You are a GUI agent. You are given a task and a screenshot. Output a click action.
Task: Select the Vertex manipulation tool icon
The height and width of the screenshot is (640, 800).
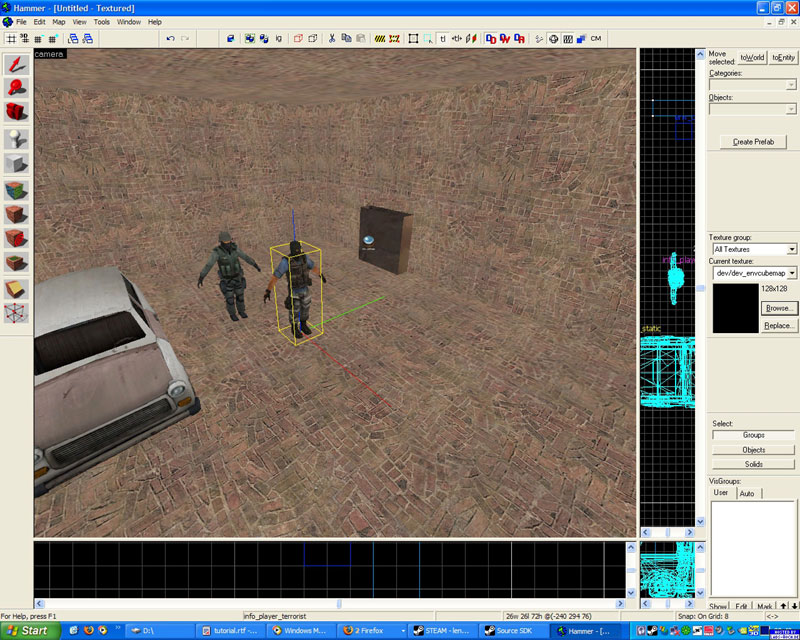tap(16, 313)
